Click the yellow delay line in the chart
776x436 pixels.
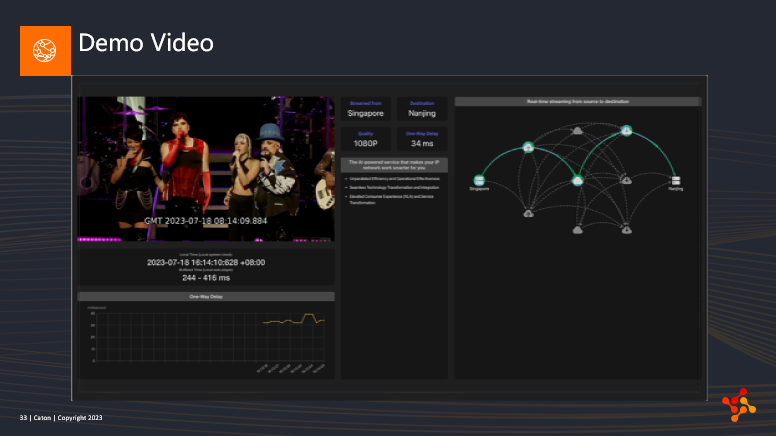tap(293, 320)
